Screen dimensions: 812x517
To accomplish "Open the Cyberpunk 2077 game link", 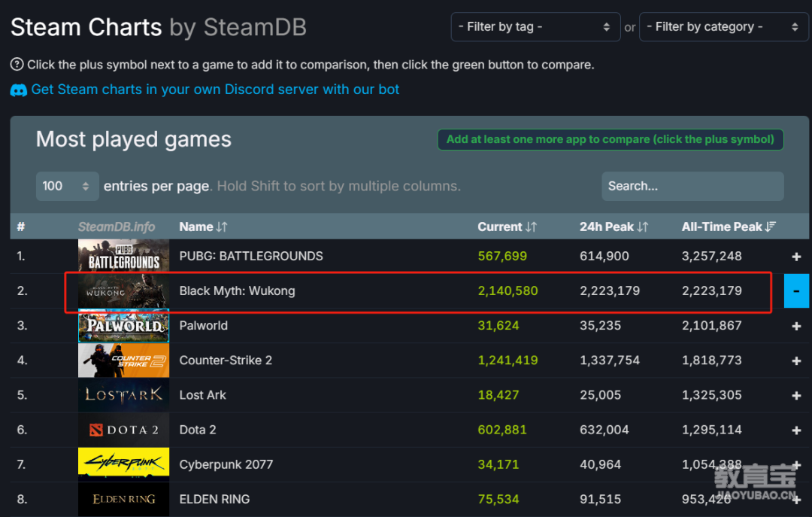I will pos(226,464).
